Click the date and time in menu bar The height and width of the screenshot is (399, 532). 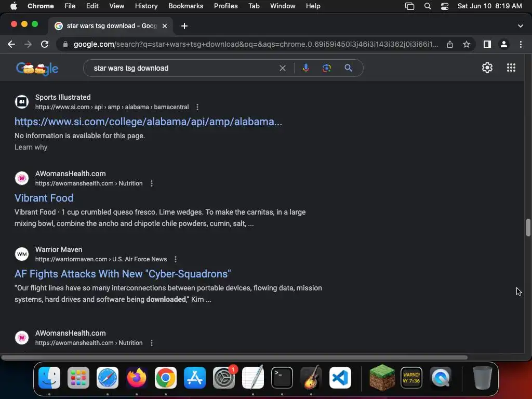[489, 6]
